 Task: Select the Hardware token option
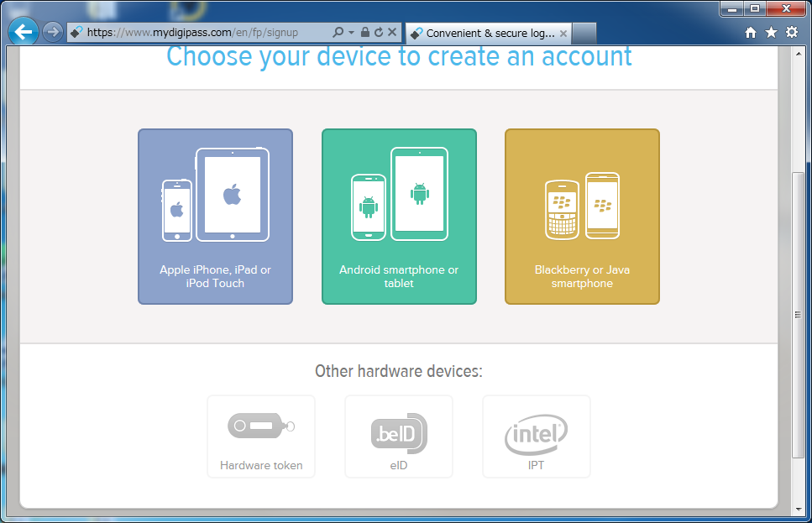point(261,437)
